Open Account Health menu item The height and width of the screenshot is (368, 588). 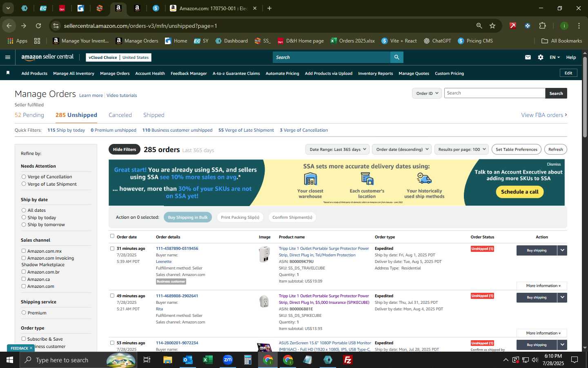point(150,74)
